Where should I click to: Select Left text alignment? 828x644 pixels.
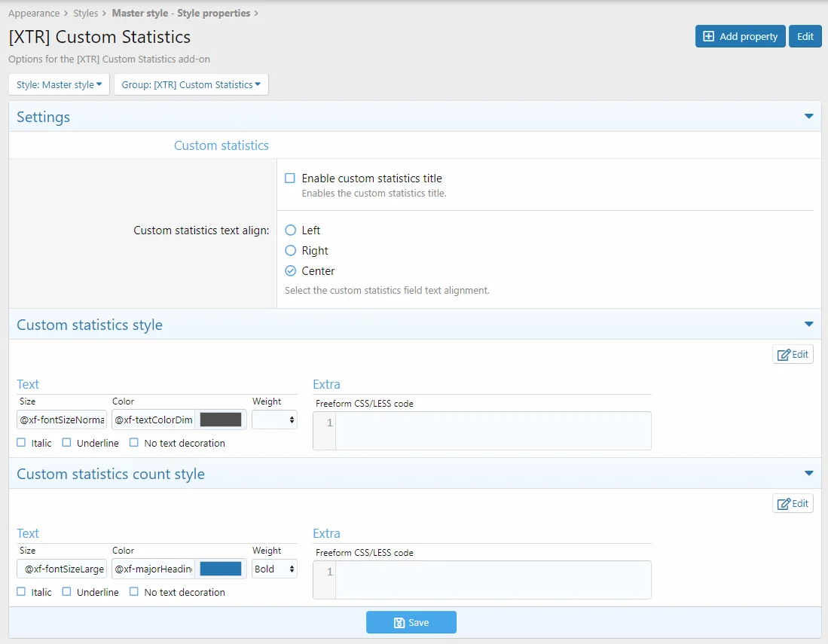(x=290, y=230)
